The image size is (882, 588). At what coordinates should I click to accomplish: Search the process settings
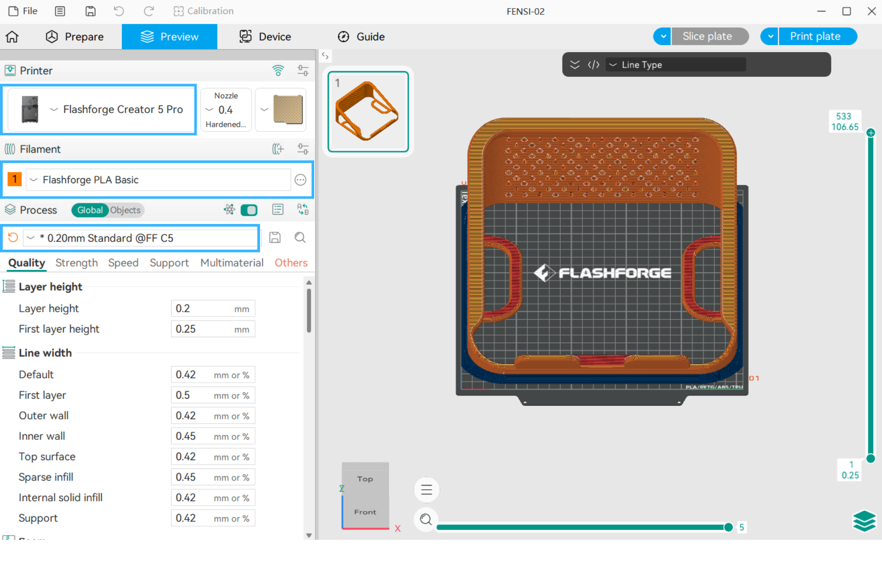pyautogui.click(x=300, y=238)
